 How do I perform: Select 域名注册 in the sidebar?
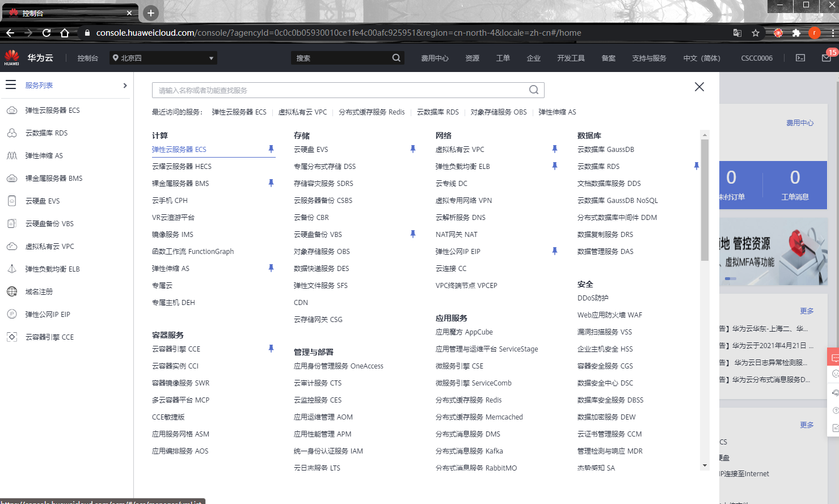(39, 291)
